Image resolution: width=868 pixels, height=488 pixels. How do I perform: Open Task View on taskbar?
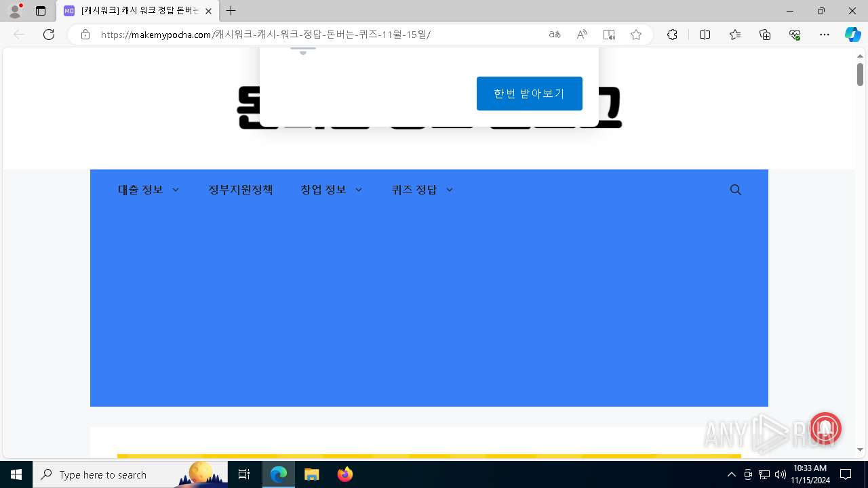(x=245, y=474)
